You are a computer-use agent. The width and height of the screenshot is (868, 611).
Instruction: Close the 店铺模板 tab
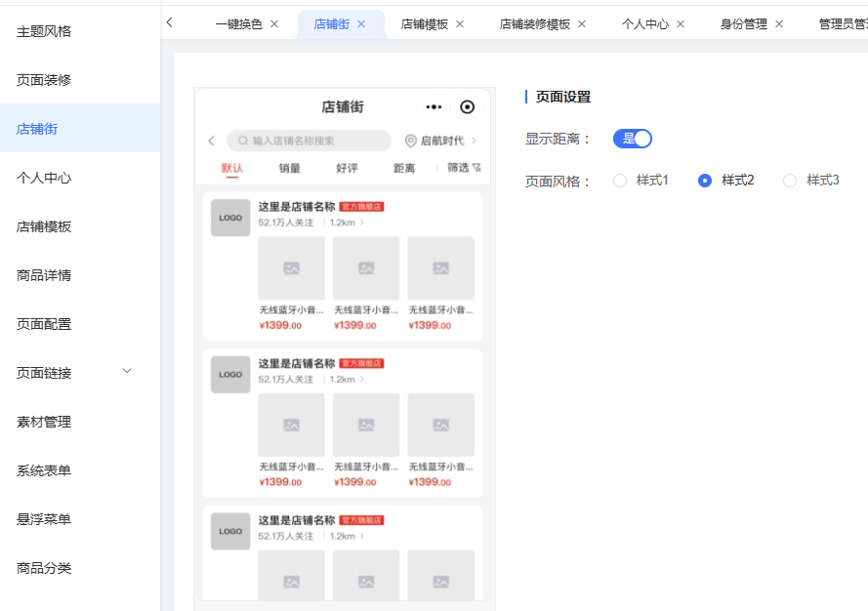[460, 24]
